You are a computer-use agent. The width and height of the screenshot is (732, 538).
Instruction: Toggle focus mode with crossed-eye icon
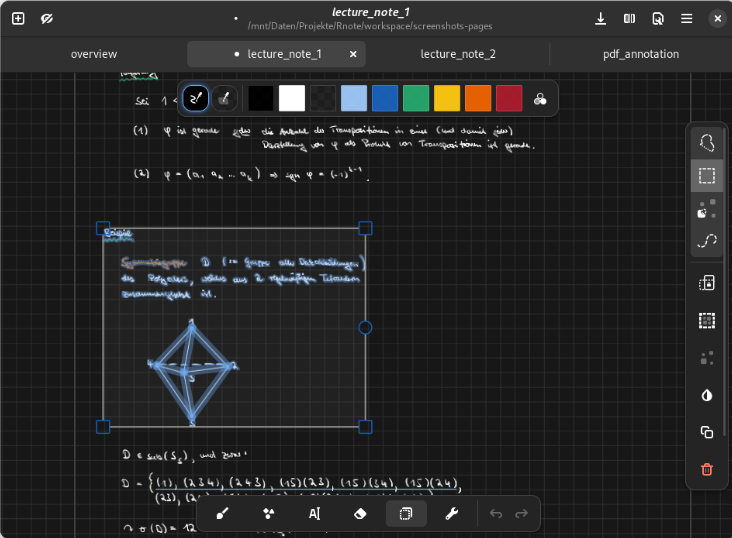click(47, 18)
